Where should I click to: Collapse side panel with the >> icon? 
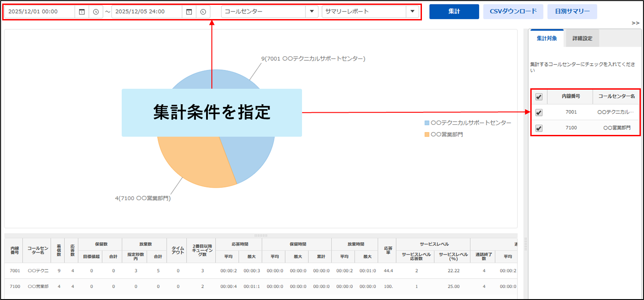635,23
